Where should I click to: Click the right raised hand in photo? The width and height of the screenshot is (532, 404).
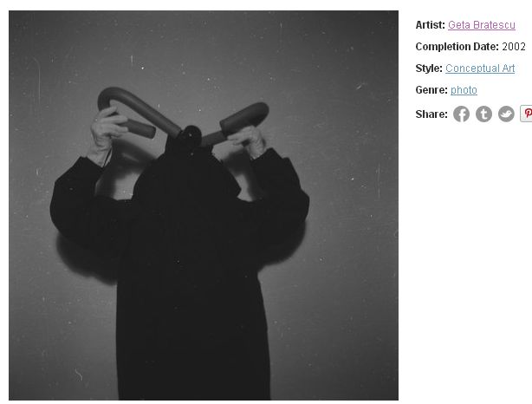249,140
